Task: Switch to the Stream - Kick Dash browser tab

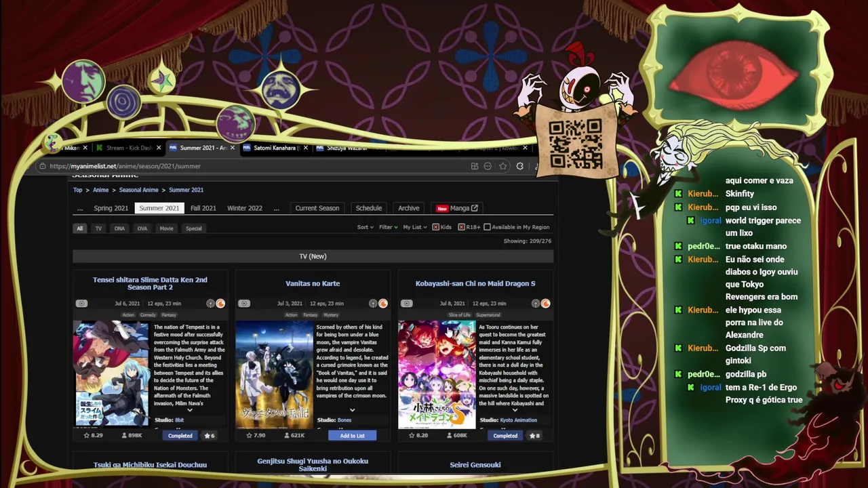Action: tap(127, 148)
